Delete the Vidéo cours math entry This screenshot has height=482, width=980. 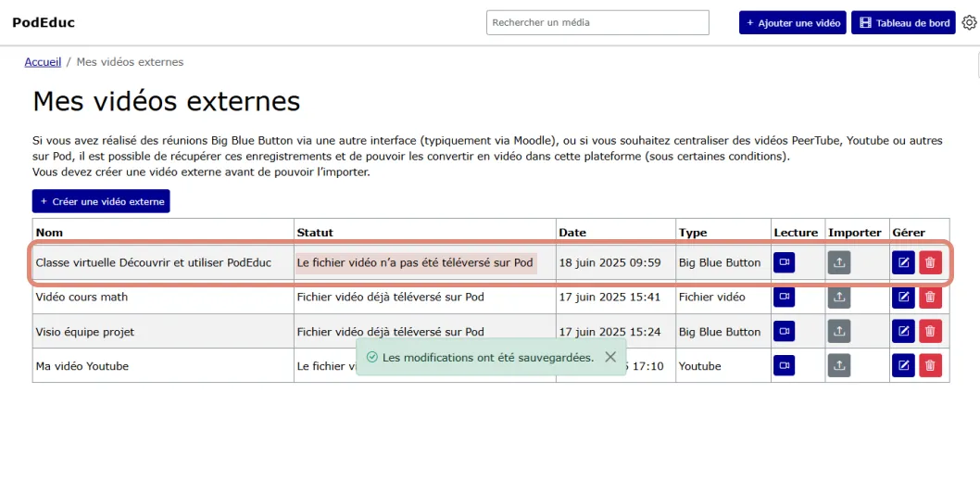tap(930, 297)
